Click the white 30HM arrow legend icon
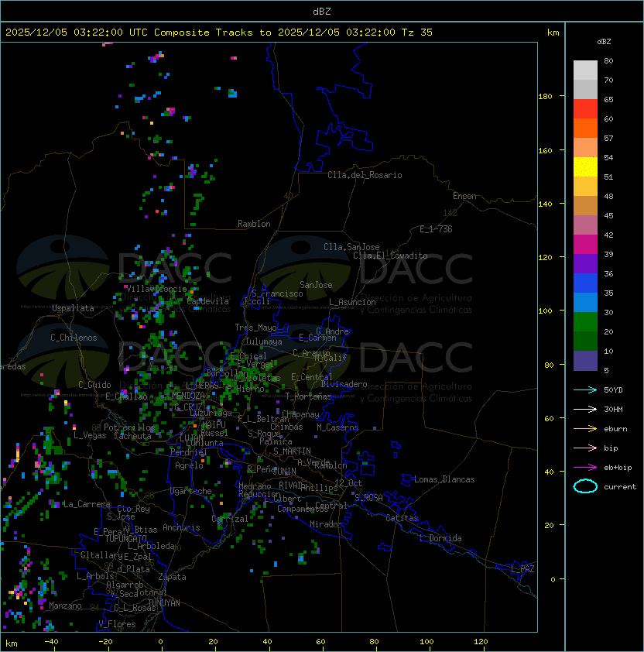This screenshot has height=652, width=644. click(x=585, y=409)
